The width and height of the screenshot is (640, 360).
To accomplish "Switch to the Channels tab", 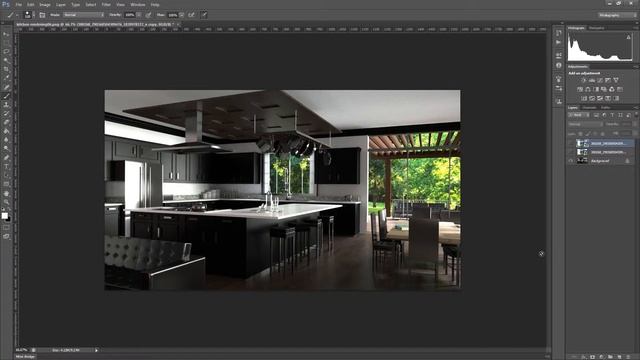I will pos(589,108).
